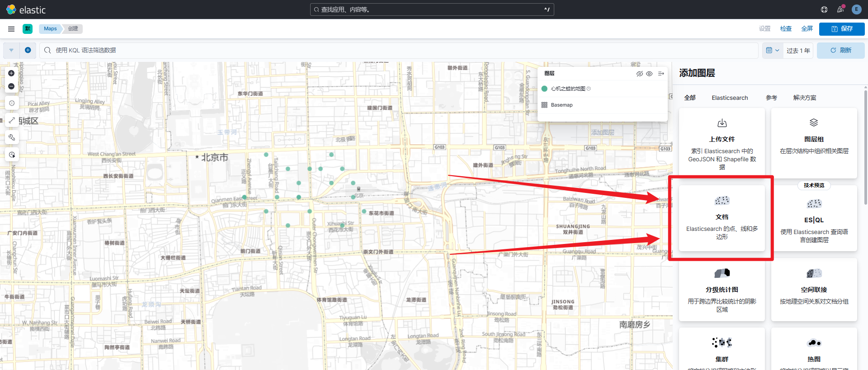This screenshot has height=370, width=868.
Task: Click the 刷新 refresh button
Action: pos(841,51)
